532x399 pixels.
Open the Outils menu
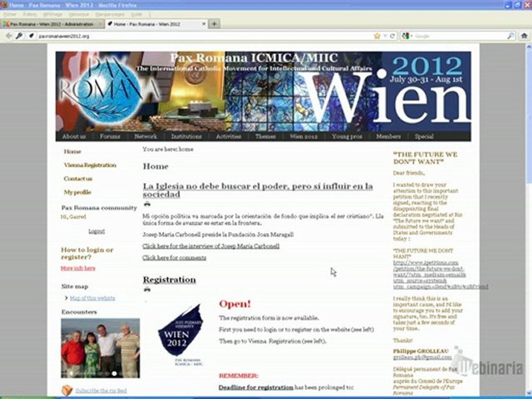[x=136, y=14]
